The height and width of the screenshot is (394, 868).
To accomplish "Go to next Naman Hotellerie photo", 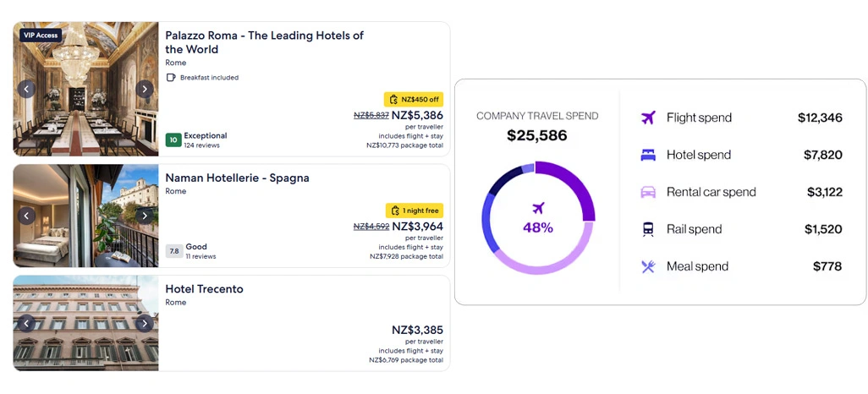I will click(145, 216).
